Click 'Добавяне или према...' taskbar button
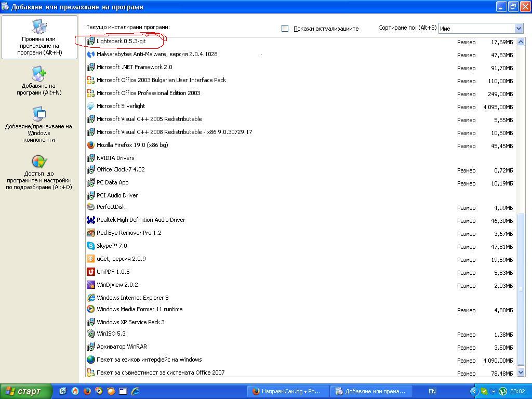The height and width of the screenshot is (399, 532). coord(371,391)
